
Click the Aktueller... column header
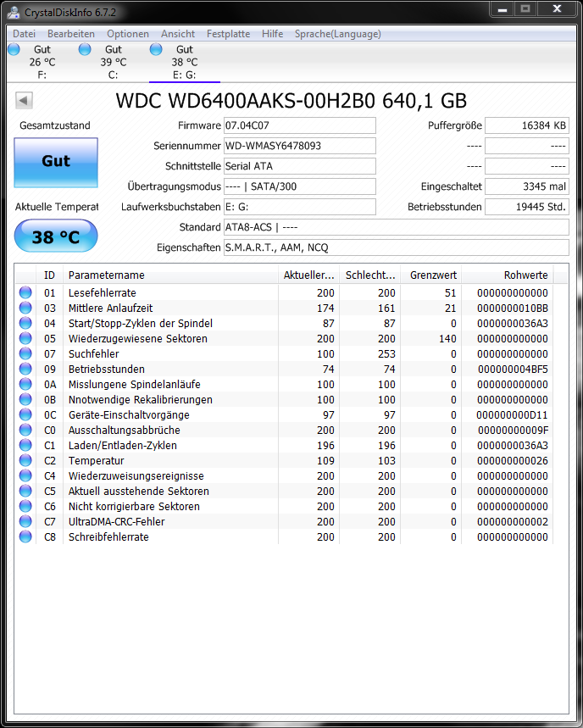308,275
